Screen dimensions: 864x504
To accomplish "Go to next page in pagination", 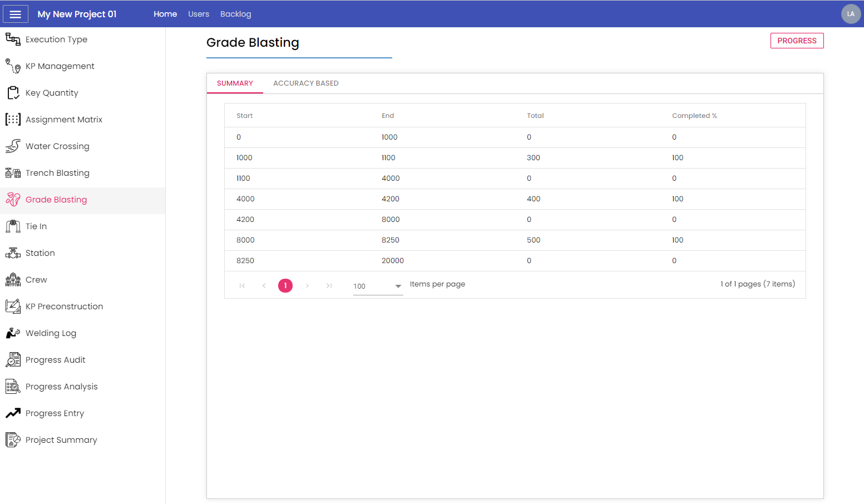I will pyautogui.click(x=307, y=285).
